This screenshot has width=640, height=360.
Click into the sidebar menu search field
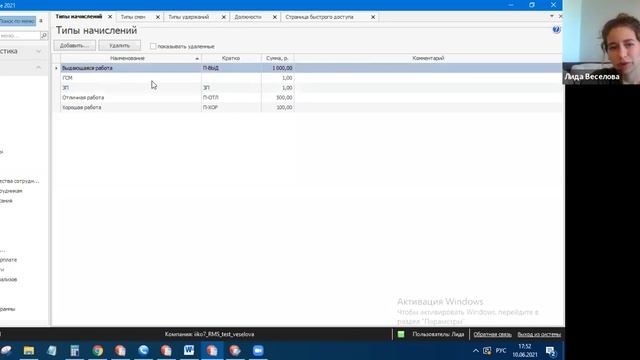click(x=20, y=36)
